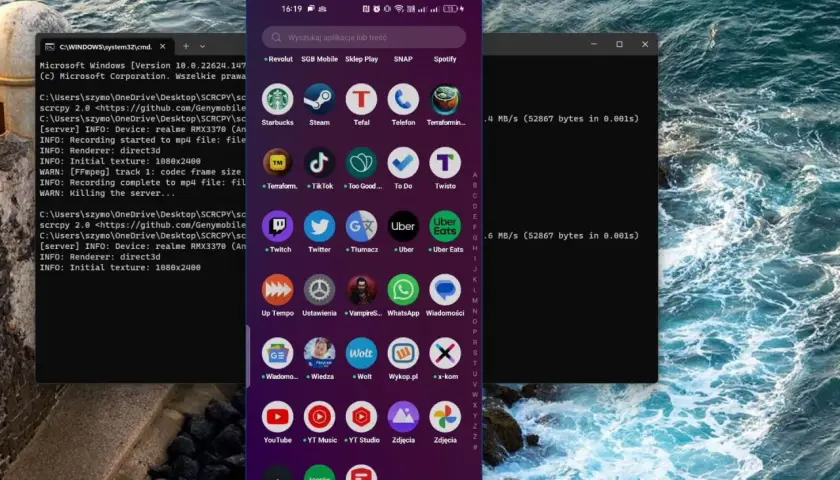Open the Wiadomo... news app
The image size is (840, 480).
pos(278,354)
